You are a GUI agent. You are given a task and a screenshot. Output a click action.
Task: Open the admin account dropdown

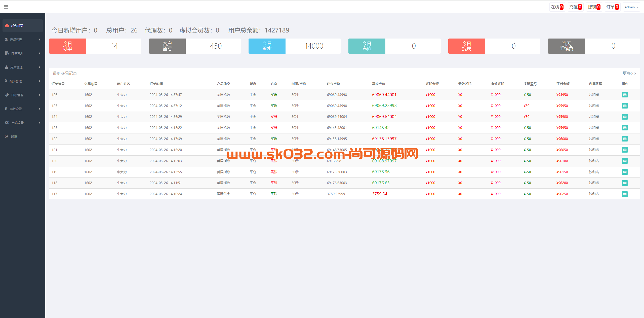coord(631,7)
